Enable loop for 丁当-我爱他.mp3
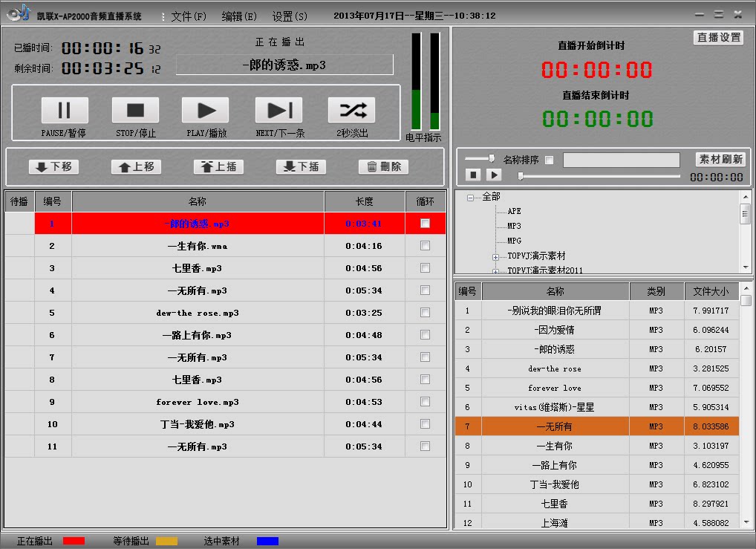Viewport: 756px width, 549px height. click(425, 424)
